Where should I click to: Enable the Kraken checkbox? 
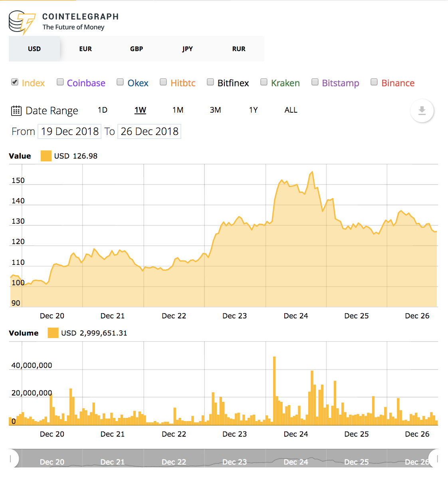(264, 82)
